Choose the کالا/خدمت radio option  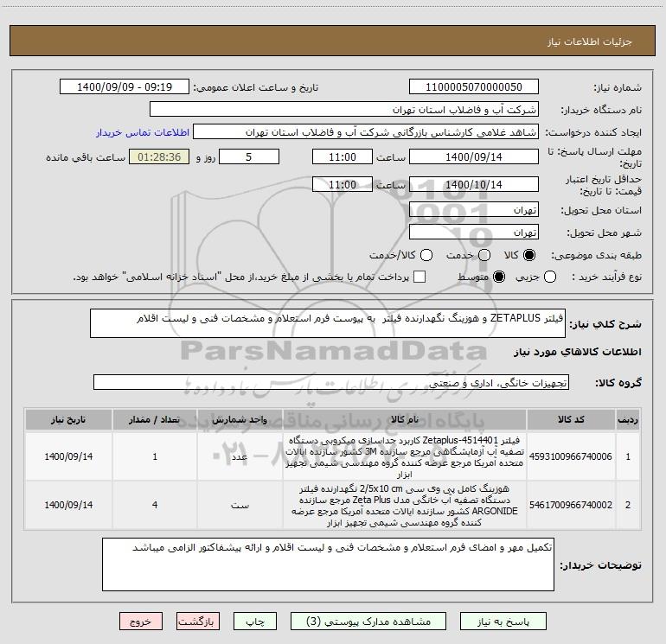[x=426, y=255]
